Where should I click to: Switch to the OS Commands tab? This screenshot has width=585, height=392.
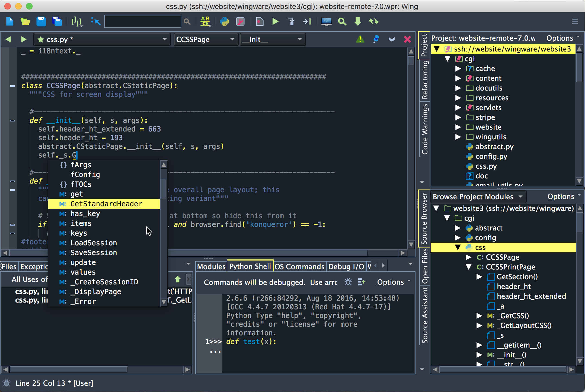coord(299,266)
